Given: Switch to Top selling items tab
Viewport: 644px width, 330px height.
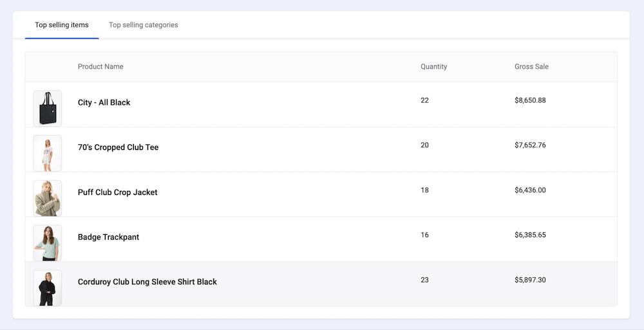Looking at the screenshot, I should click(62, 25).
